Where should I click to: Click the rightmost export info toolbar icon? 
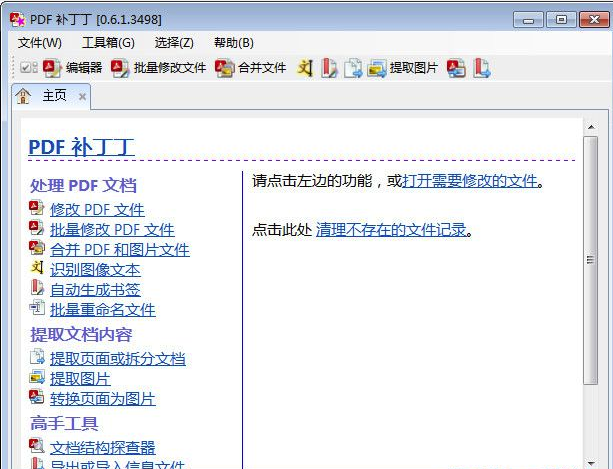coord(482,68)
